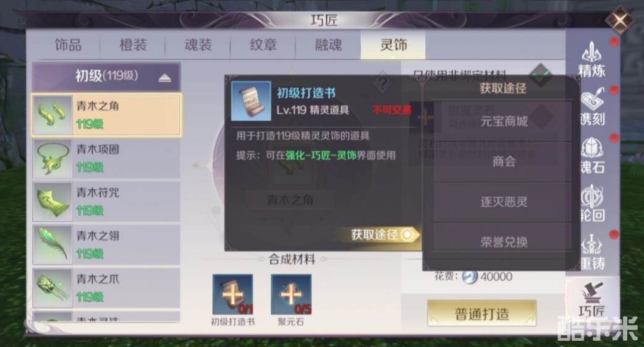Click the 聚元石 material slot icon
The height and width of the screenshot is (347, 644).
290,294
